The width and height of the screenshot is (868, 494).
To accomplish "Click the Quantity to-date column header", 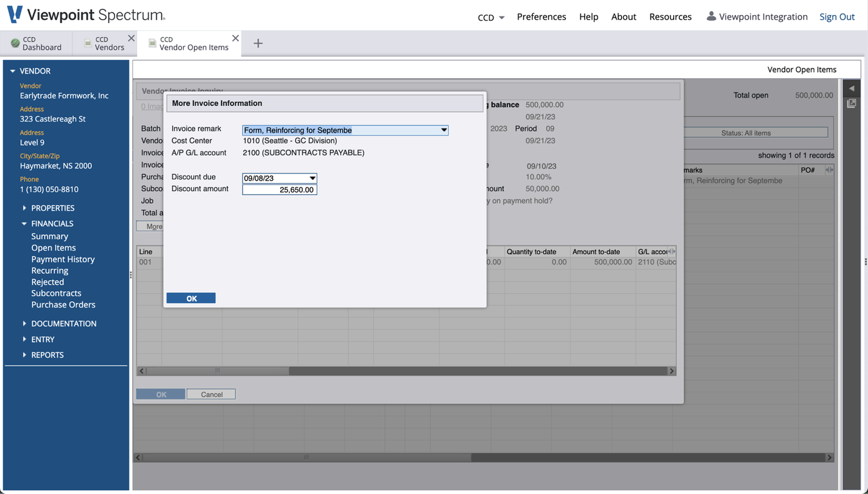I will 537,252.
